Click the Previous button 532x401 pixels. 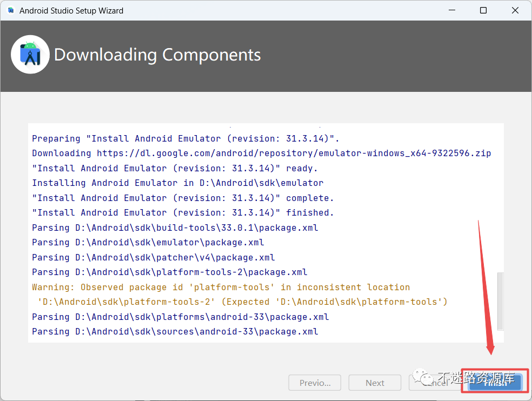[x=315, y=383]
